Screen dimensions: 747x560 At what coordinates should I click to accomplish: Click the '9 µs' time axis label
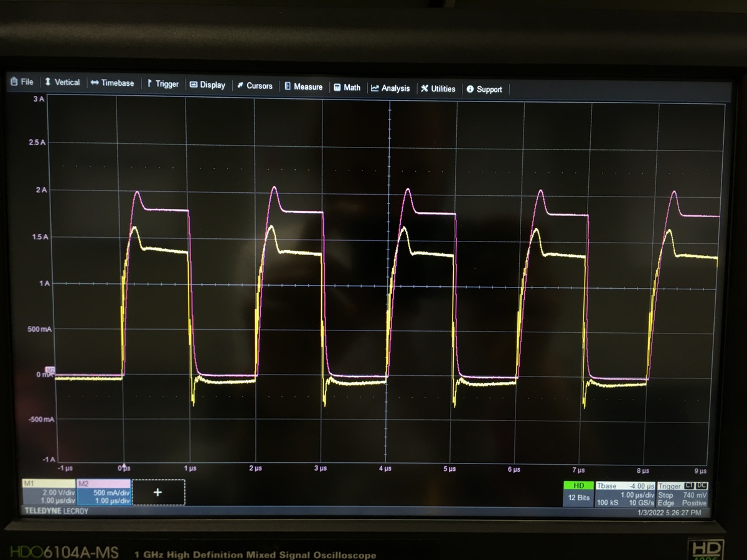click(x=700, y=471)
